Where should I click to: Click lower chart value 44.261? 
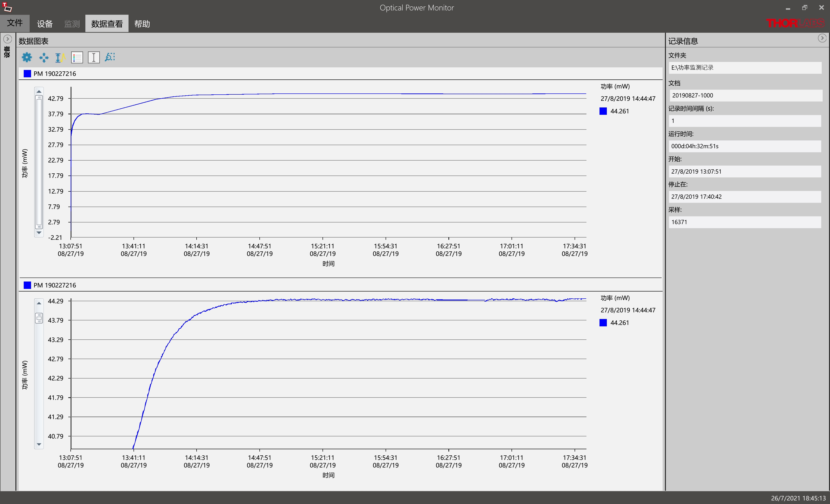(x=619, y=323)
